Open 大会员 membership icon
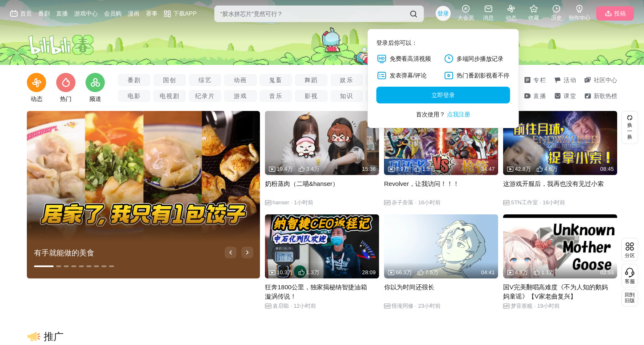644x345 pixels. [x=465, y=9]
